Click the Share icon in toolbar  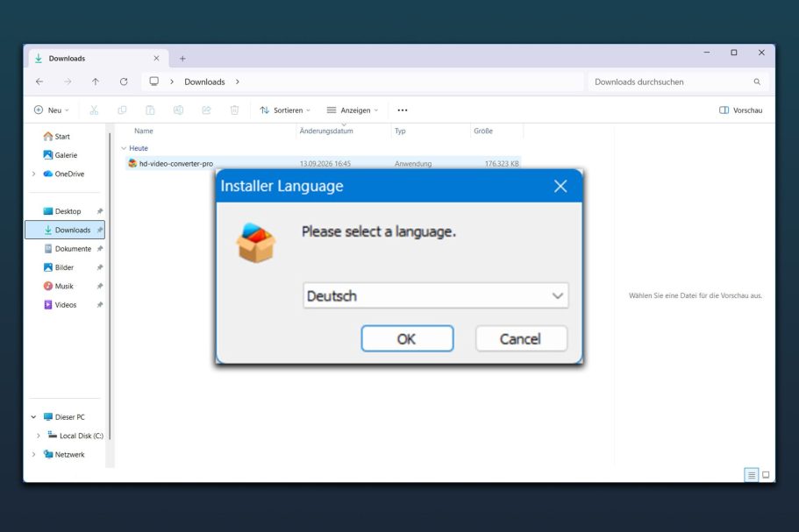pyautogui.click(x=206, y=110)
